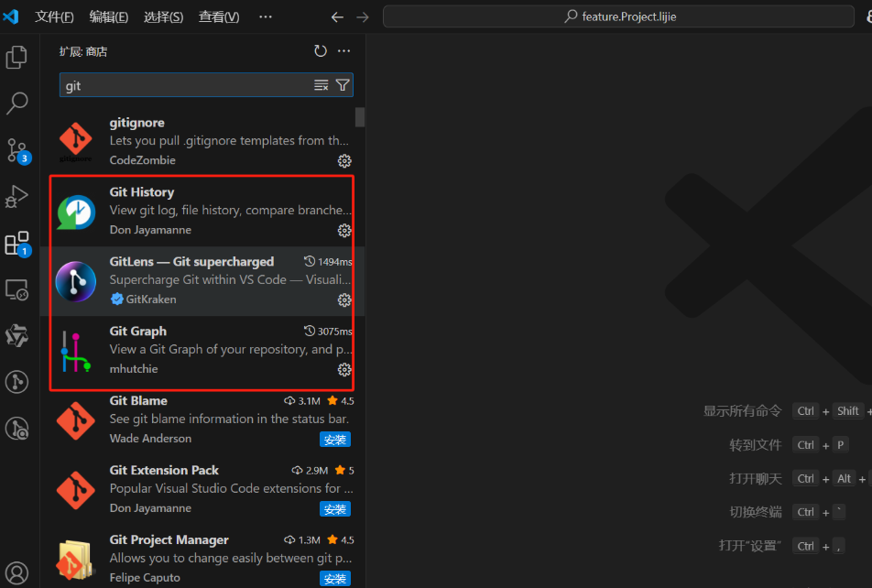Select the Git Graph extension title
This screenshot has height=588, width=872.
(138, 331)
